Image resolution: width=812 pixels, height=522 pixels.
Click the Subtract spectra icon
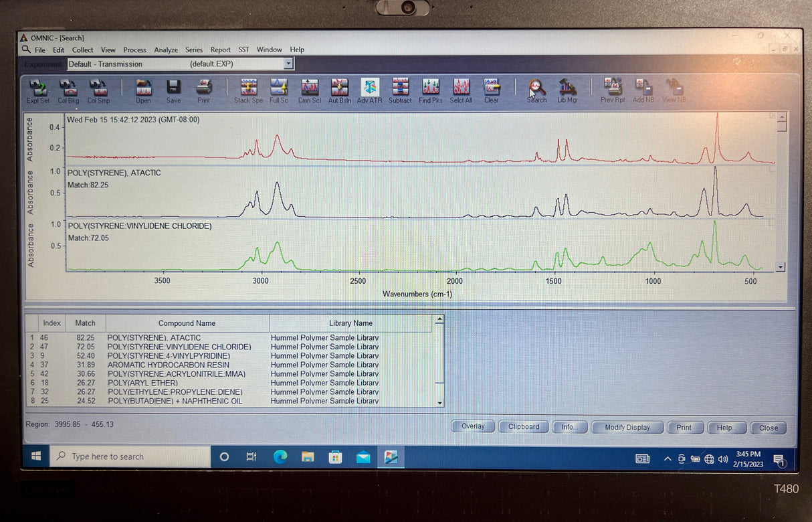(400, 90)
